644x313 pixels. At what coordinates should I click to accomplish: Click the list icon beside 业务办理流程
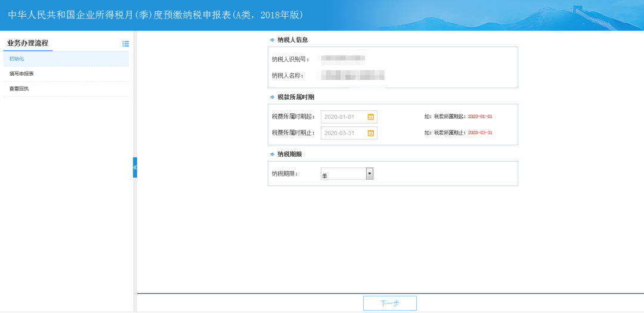(x=125, y=44)
